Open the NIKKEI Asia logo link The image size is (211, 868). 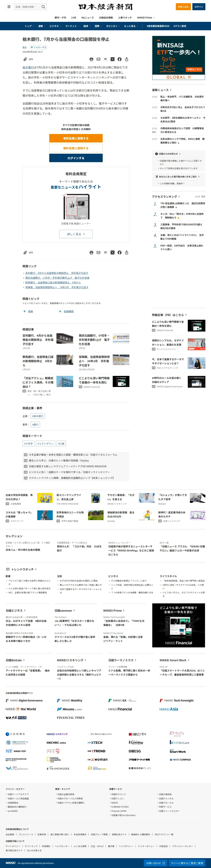[x=169, y=709]
